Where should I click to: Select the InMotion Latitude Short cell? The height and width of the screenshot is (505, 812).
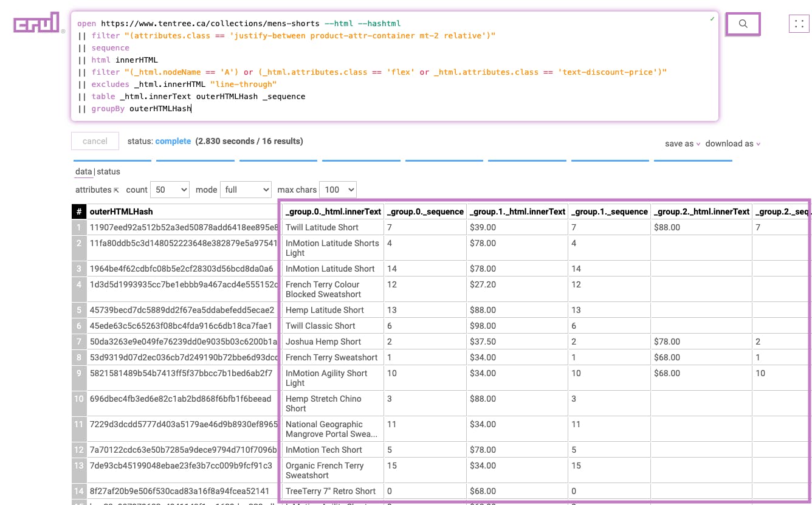coord(333,269)
